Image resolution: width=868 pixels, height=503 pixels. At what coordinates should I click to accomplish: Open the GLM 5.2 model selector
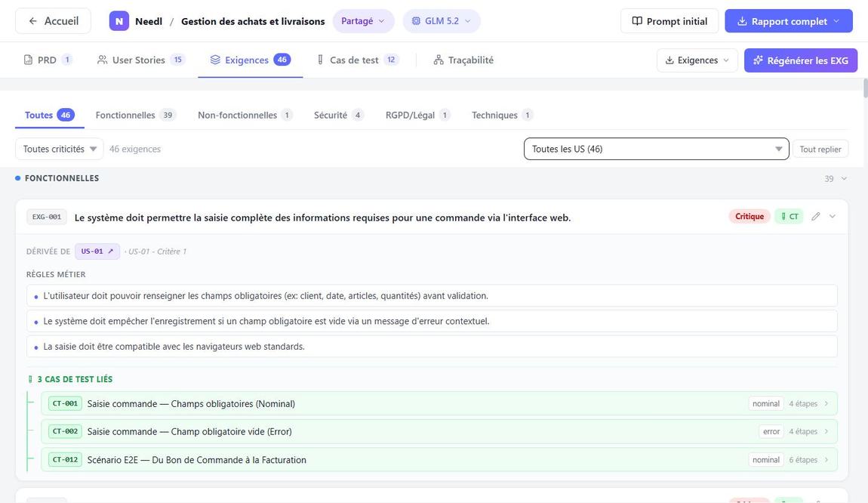click(442, 21)
